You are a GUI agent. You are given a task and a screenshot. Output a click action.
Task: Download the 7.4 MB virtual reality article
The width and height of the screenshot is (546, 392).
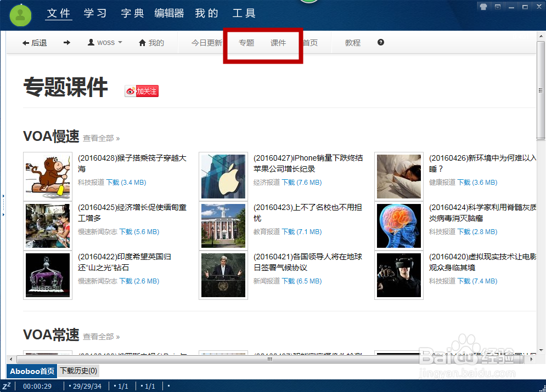(477, 281)
